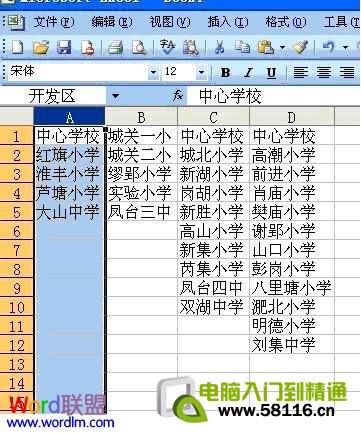The image size is (361, 433).
Task: Expand the Name Box dropdown arrow
Action: tap(115, 96)
